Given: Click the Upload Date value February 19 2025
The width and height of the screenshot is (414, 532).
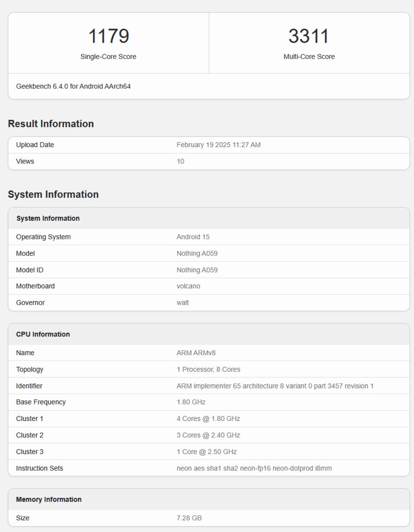Looking at the screenshot, I should coord(218,145).
